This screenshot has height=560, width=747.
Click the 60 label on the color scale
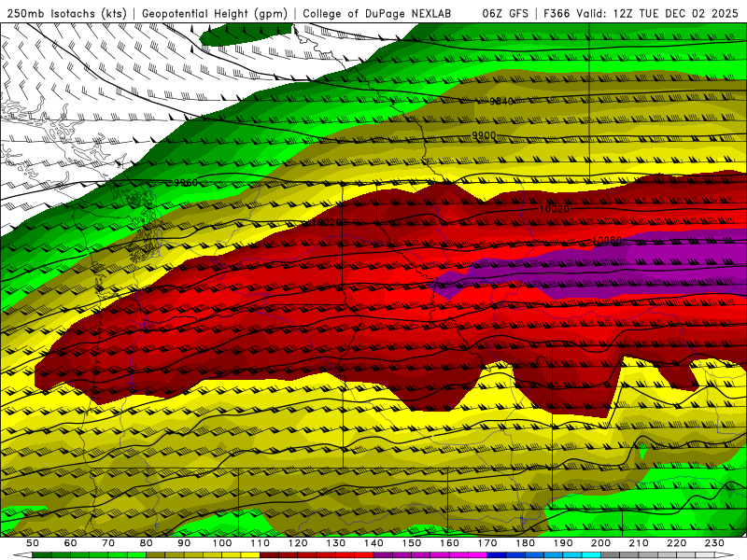[x=70, y=543]
